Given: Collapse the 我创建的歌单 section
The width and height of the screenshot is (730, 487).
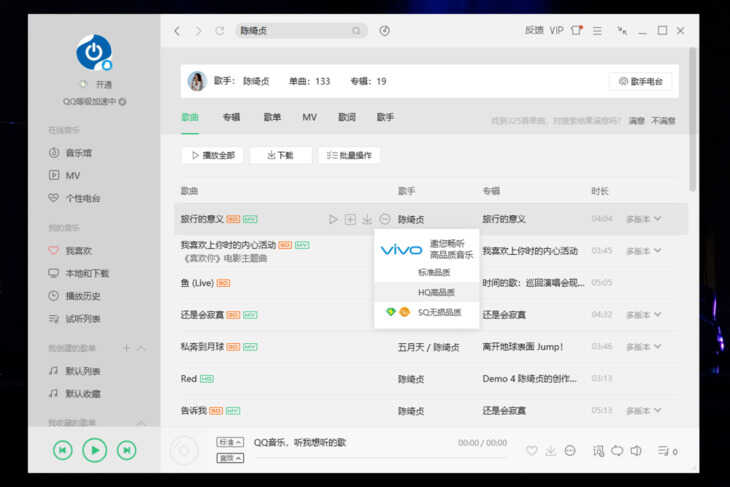Looking at the screenshot, I should [141, 348].
